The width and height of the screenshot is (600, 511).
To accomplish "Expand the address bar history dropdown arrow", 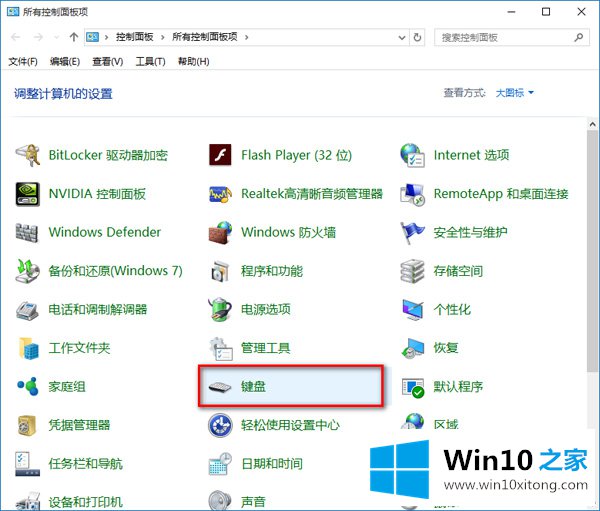I will 402,38.
